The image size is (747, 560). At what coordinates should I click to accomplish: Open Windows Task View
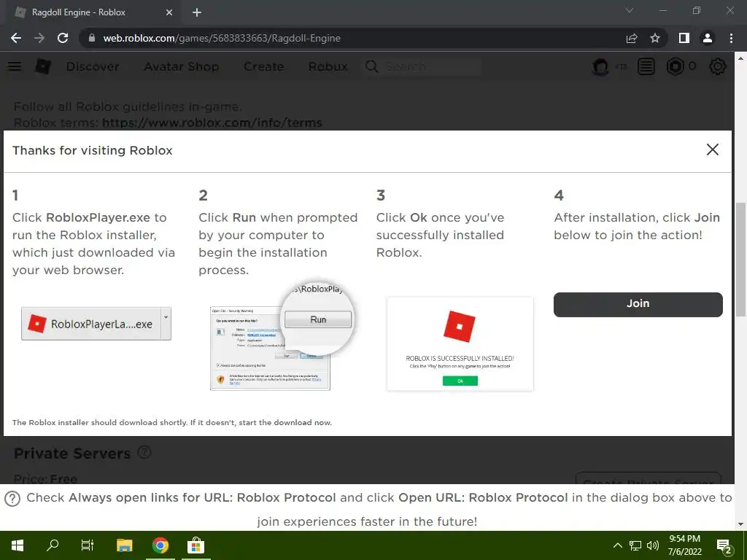pyautogui.click(x=88, y=545)
